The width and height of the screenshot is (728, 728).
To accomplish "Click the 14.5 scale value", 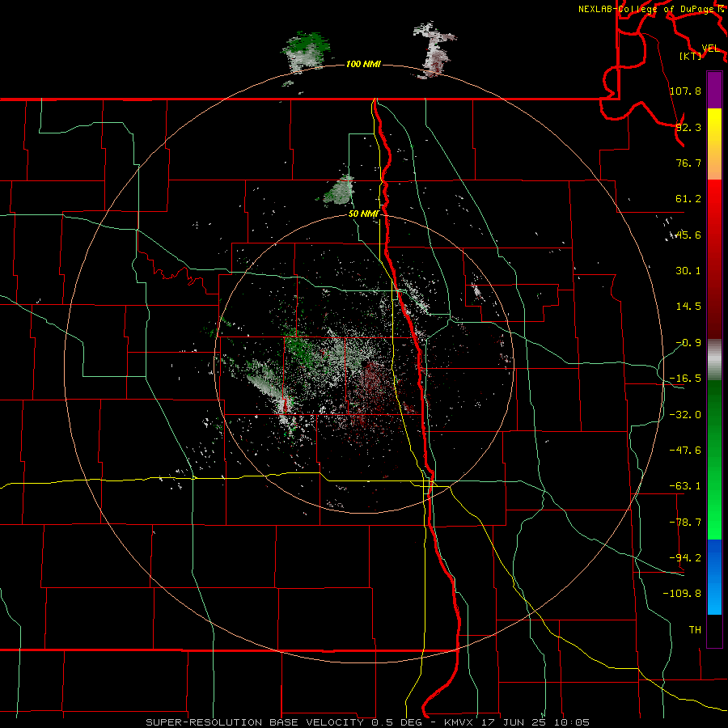I will pos(688,307).
